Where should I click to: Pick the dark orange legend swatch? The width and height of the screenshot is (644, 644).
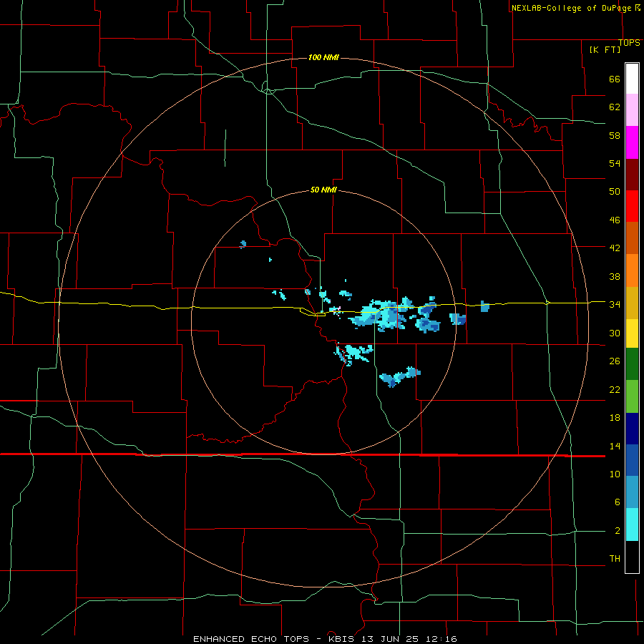pyautogui.click(x=632, y=238)
